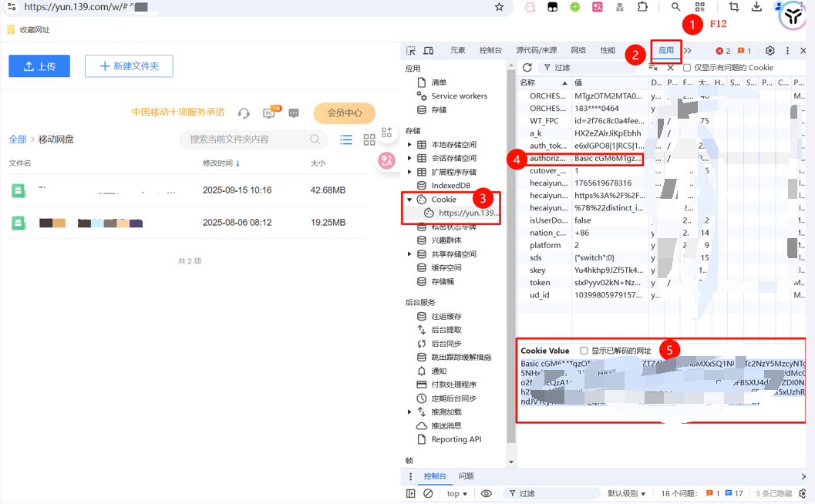
Task: Open the QR code toolbar icon
Action: coord(700,7)
